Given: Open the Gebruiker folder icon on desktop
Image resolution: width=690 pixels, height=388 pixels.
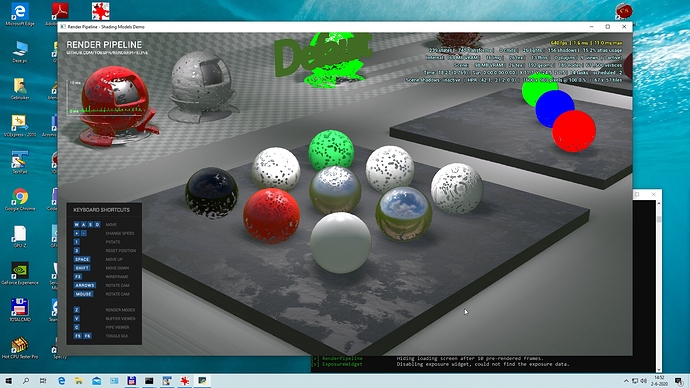Looking at the screenshot, I should click(x=20, y=88).
